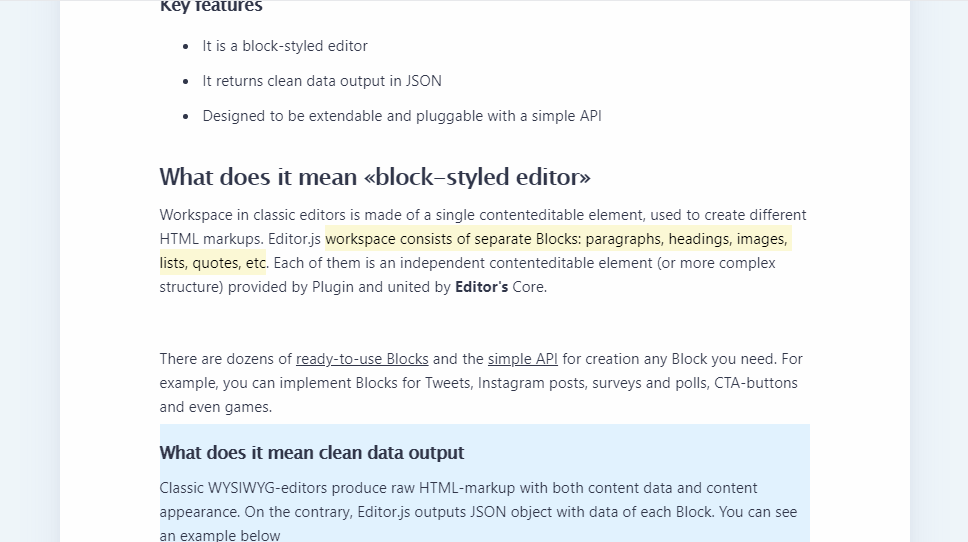968x542 pixels.
Task: Click 'lists, quotes, etc' highlighted text
Action: point(213,263)
